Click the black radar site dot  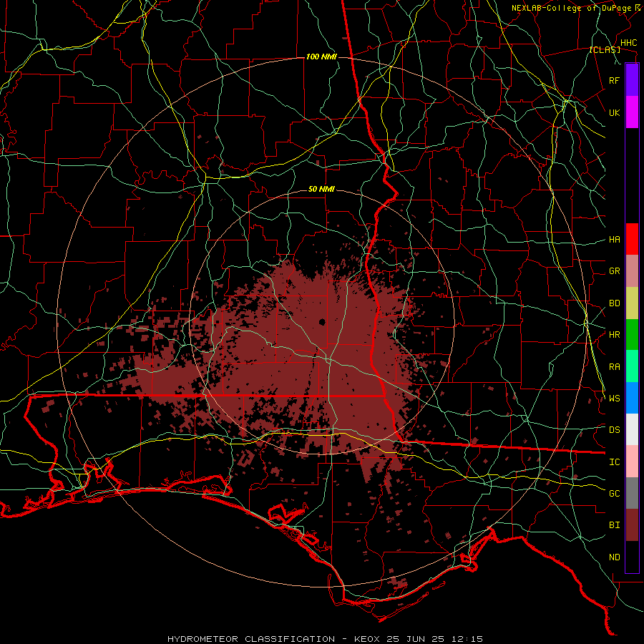(x=322, y=321)
